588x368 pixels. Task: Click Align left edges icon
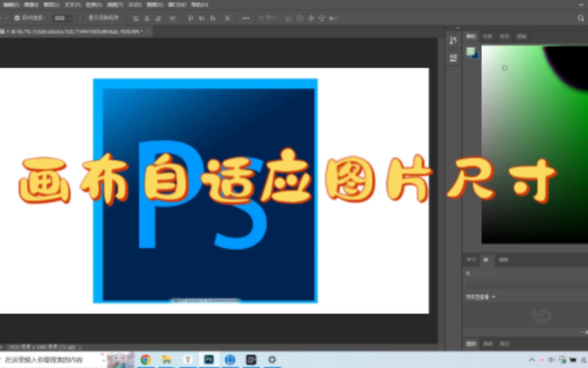135,18
